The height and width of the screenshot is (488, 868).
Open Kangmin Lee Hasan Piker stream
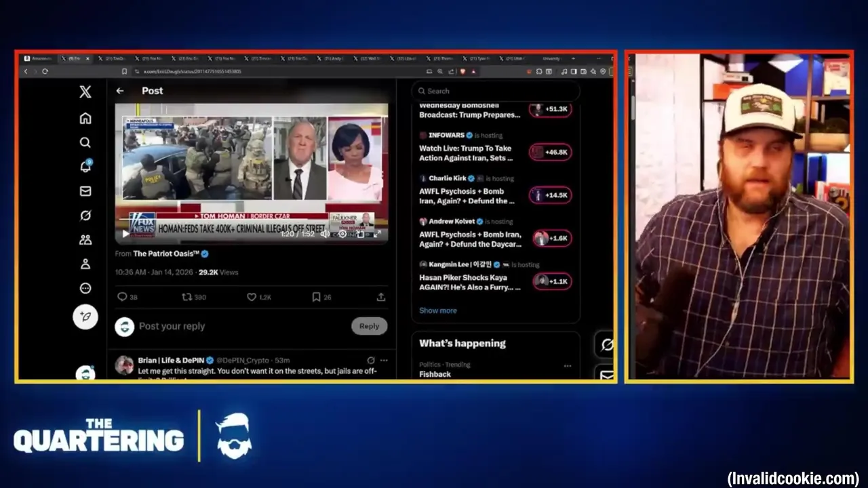point(470,282)
